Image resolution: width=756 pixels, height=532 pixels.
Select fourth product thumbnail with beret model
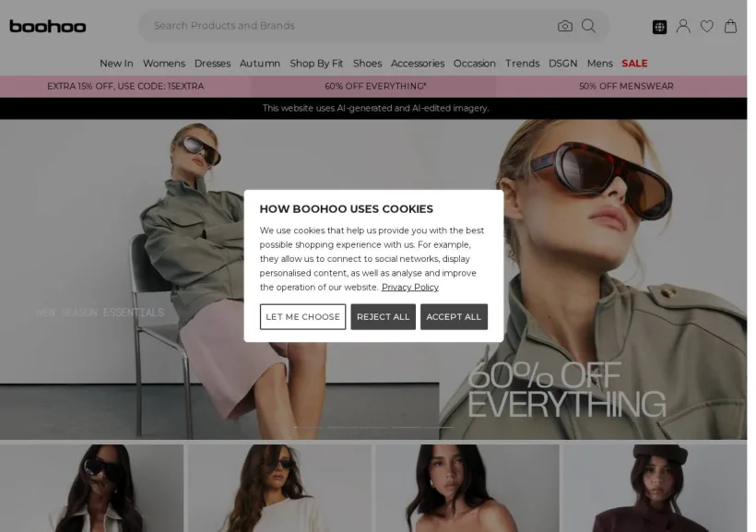click(x=656, y=488)
